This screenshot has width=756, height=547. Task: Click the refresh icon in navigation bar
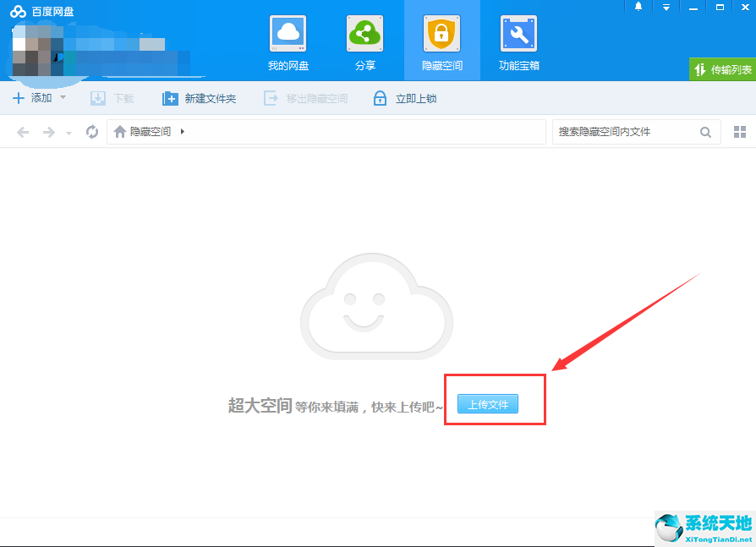tap(92, 132)
